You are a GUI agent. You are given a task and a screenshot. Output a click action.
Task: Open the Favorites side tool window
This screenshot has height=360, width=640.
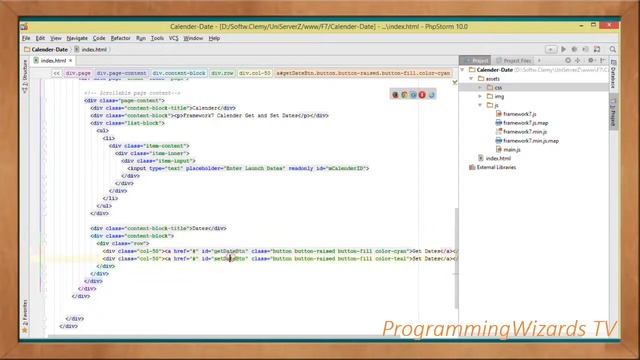25,316
